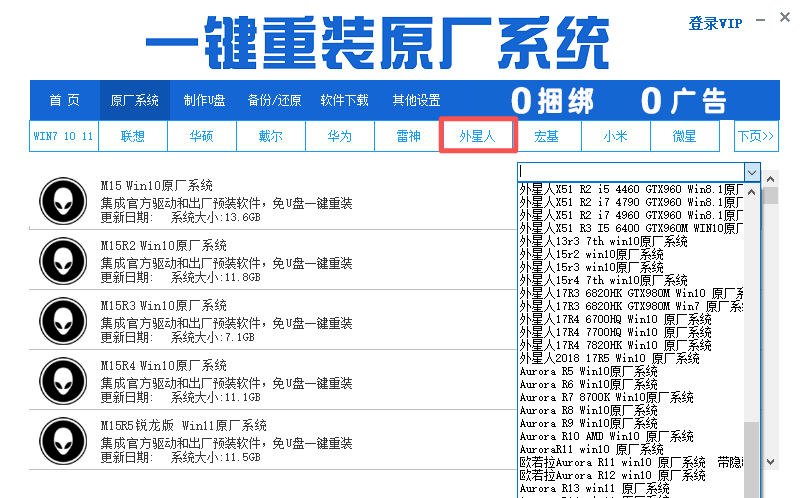Click the alien icon for M15R3 Win10 system
This screenshot has width=808, height=498.
[63, 321]
